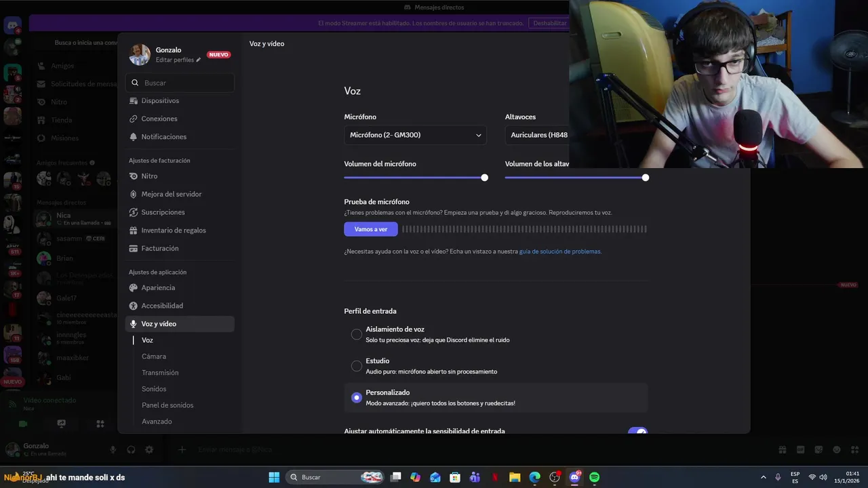The height and width of the screenshot is (488, 868).
Task: Select Voz y vídeo settings category
Action: (x=180, y=324)
